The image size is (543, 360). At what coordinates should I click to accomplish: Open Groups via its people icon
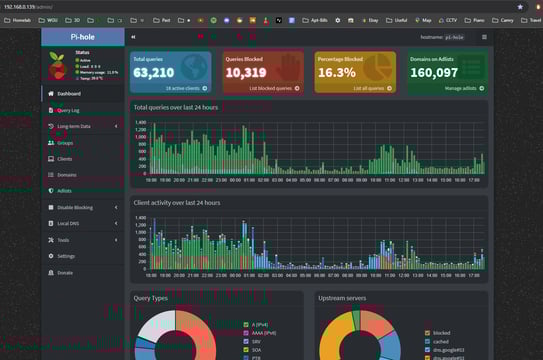click(x=51, y=143)
